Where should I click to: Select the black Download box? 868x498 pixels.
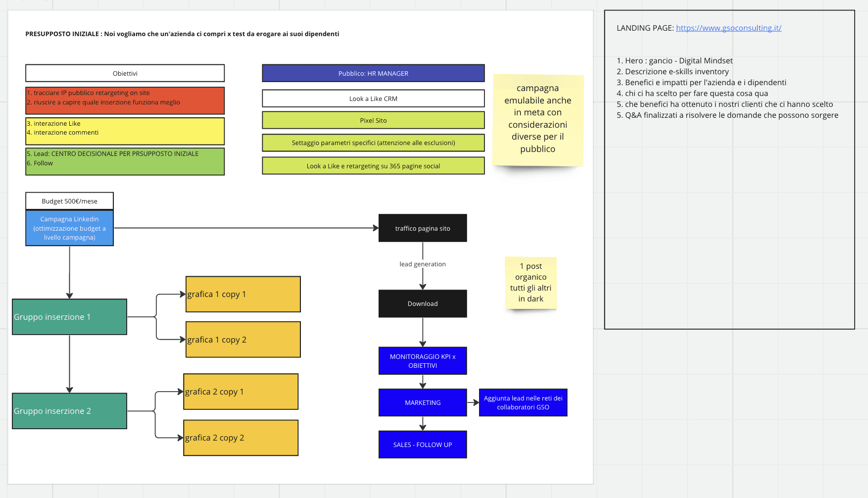click(423, 303)
